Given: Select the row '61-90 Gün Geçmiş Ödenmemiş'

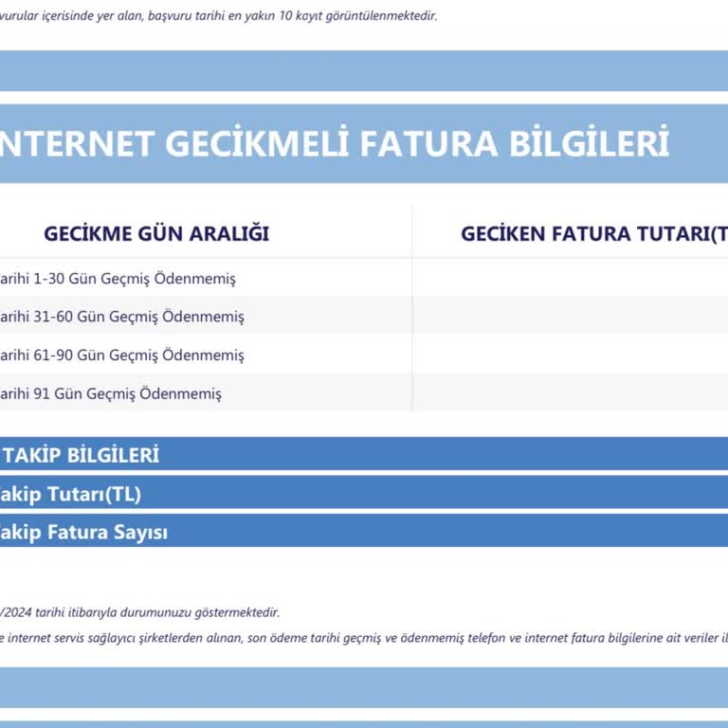Looking at the screenshot, I should click(364, 355).
